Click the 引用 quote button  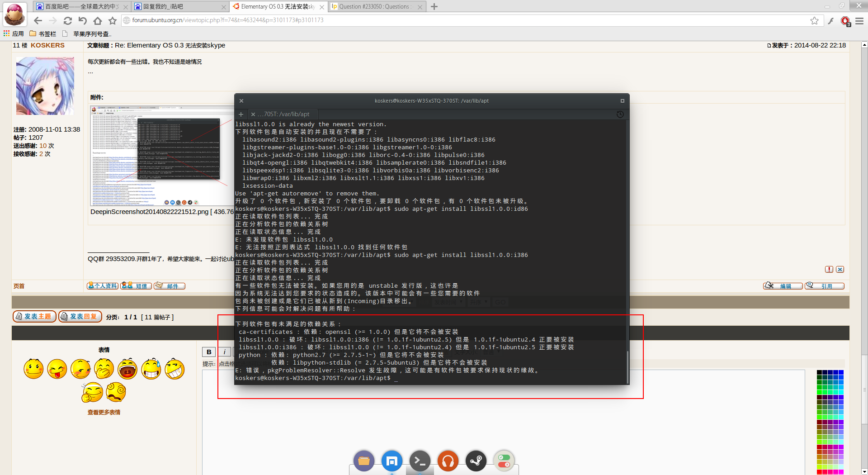[x=825, y=286]
